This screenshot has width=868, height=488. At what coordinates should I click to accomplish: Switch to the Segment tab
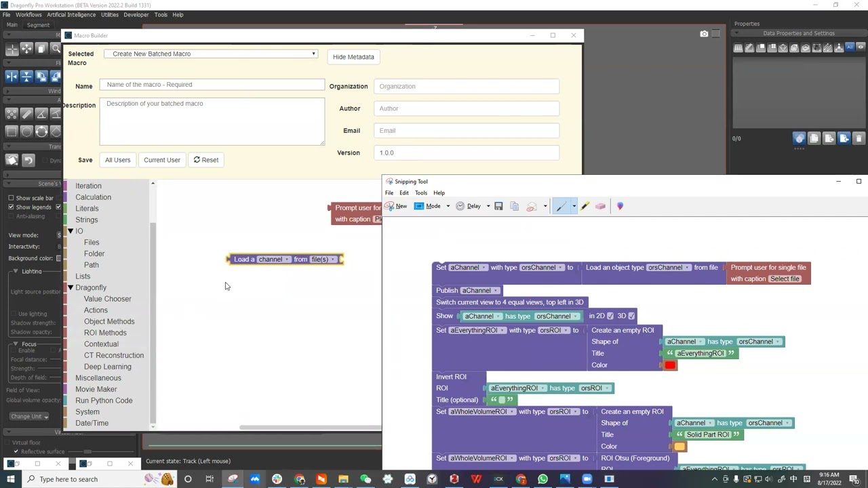pos(38,25)
